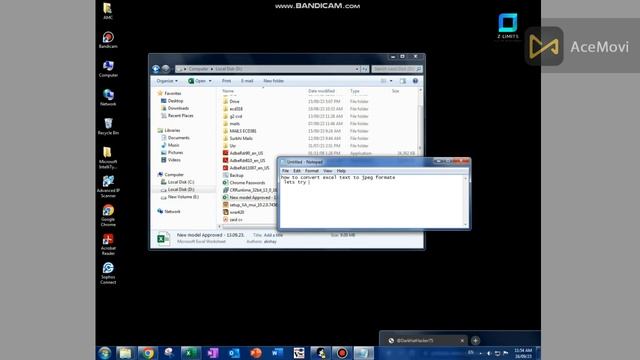This screenshot has width=640, height=360.
Task: Select Documents under Libraries
Action: click(x=179, y=138)
